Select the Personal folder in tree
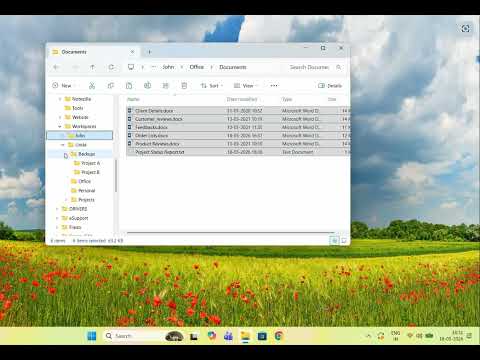This screenshot has width=480, height=360. (86, 190)
